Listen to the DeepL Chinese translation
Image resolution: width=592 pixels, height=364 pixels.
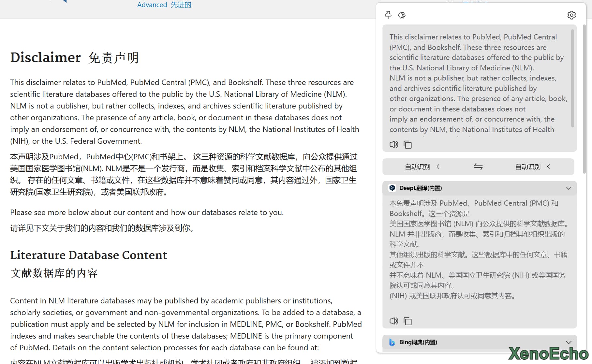[394, 321]
